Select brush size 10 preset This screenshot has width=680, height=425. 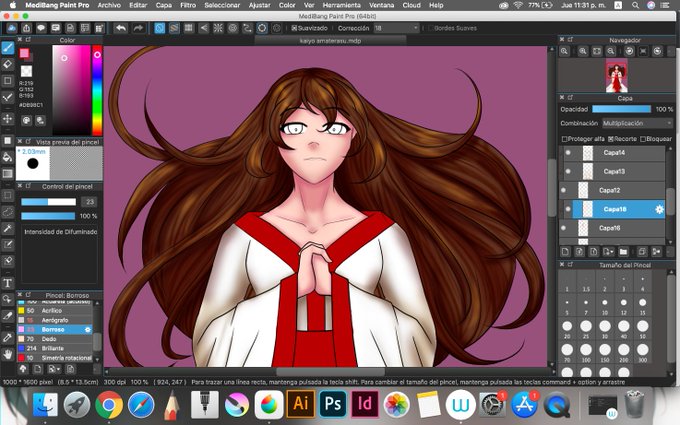click(605, 306)
